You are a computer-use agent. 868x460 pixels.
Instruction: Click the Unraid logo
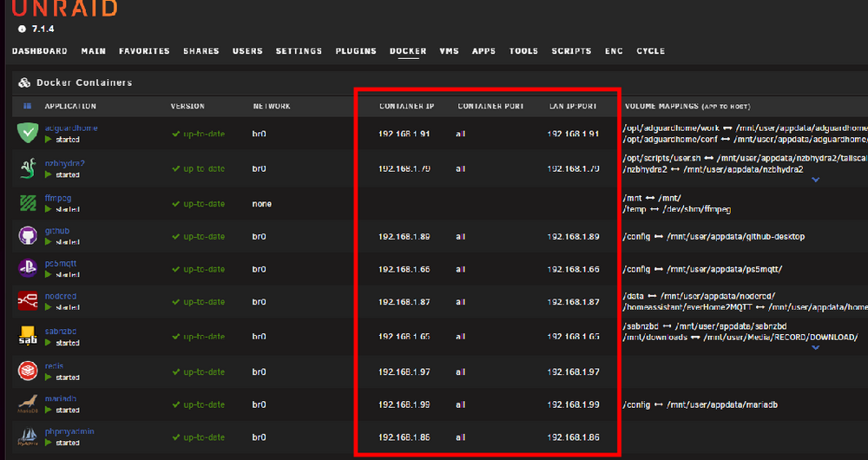(65, 8)
